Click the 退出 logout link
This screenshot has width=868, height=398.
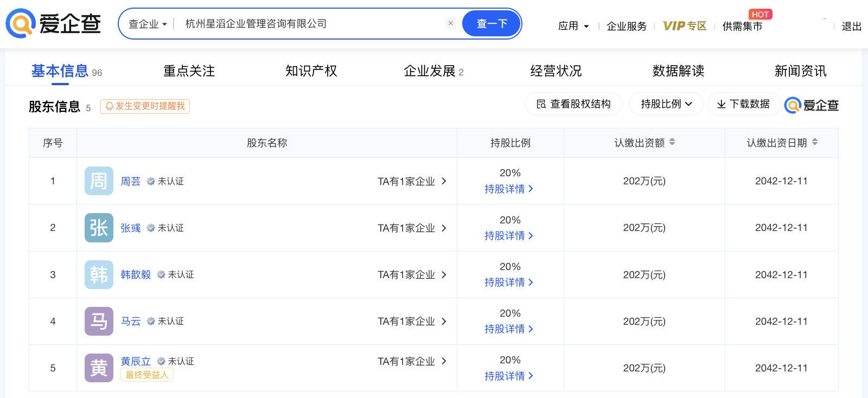pyautogui.click(x=852, y=26)
